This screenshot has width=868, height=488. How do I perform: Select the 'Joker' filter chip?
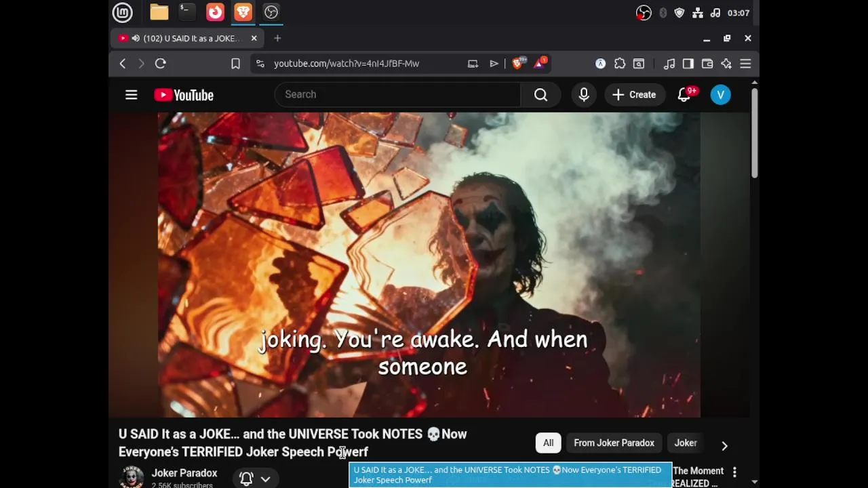click(x=686, y=443)
